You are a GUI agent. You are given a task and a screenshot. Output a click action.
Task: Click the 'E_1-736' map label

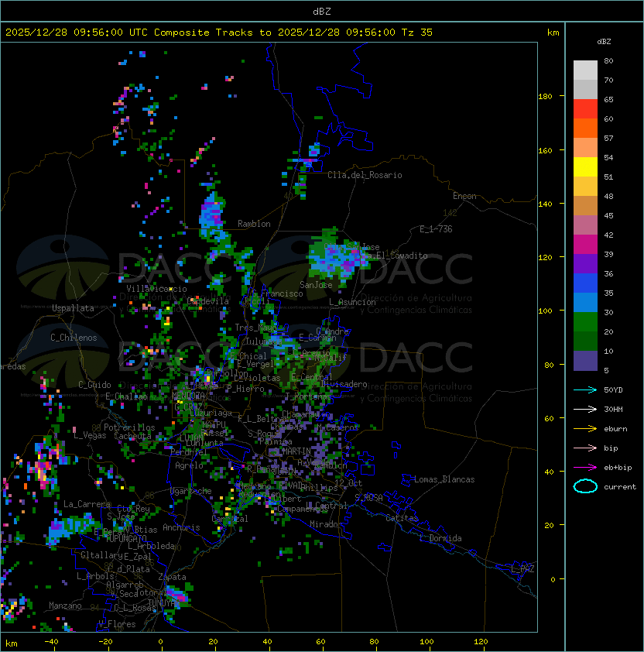click(x=436, y=229)
